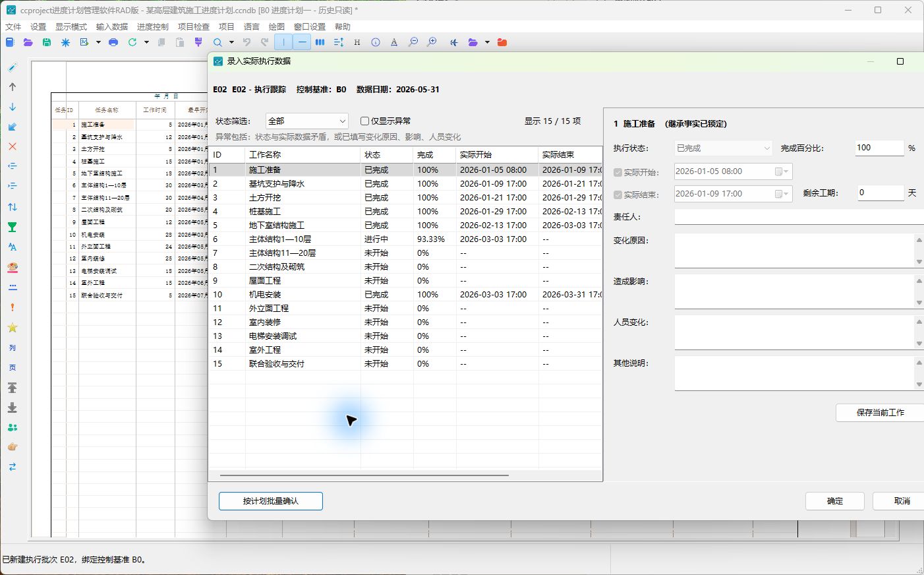Click the blue asterisk toolbar icon
The width and height of the screenshot is (924, 575).
(65, 42)
